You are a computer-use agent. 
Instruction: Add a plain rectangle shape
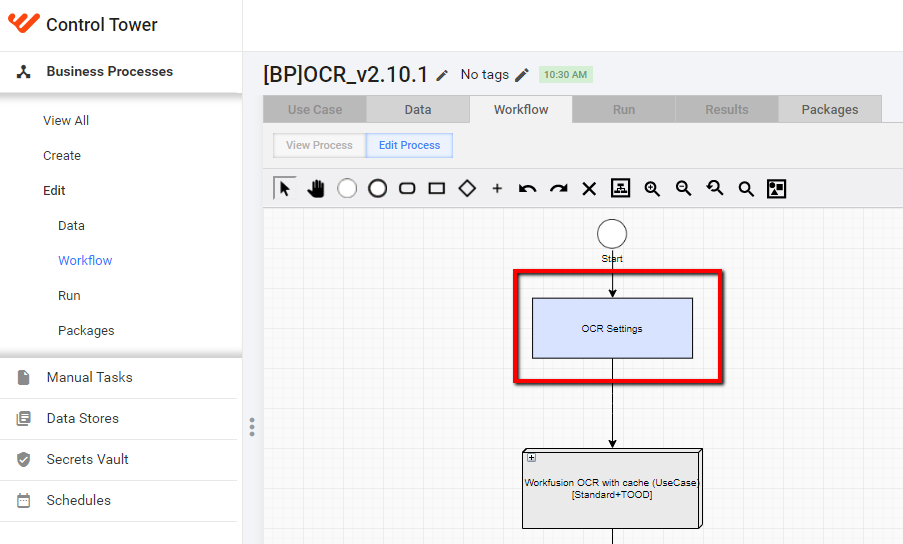(x=437, y=188)
